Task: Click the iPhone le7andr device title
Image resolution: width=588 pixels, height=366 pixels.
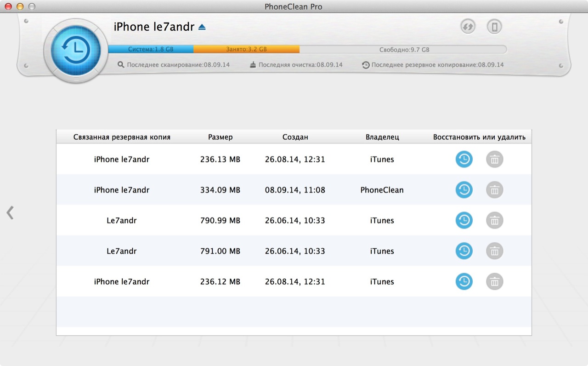Action: [154, 27]
